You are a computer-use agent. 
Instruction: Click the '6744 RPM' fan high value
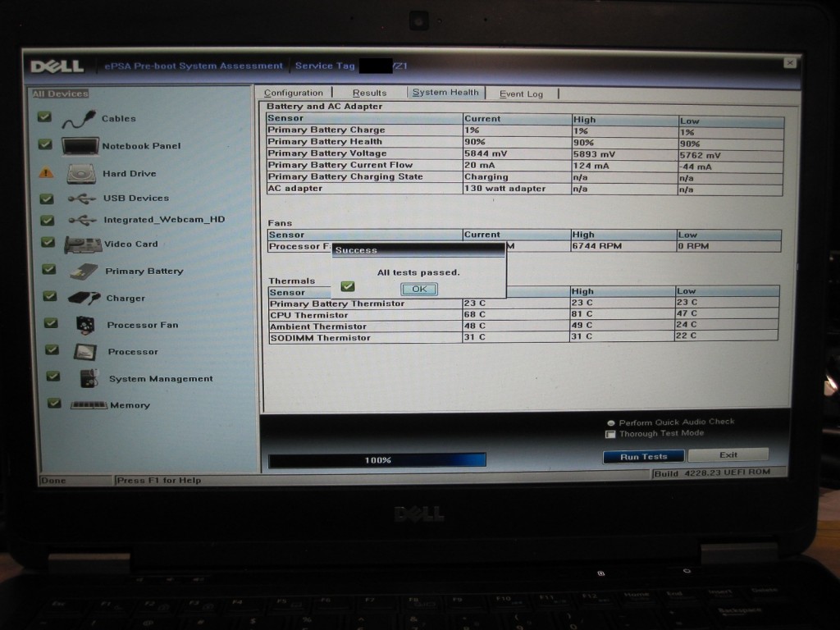click(x=597, y=246)
